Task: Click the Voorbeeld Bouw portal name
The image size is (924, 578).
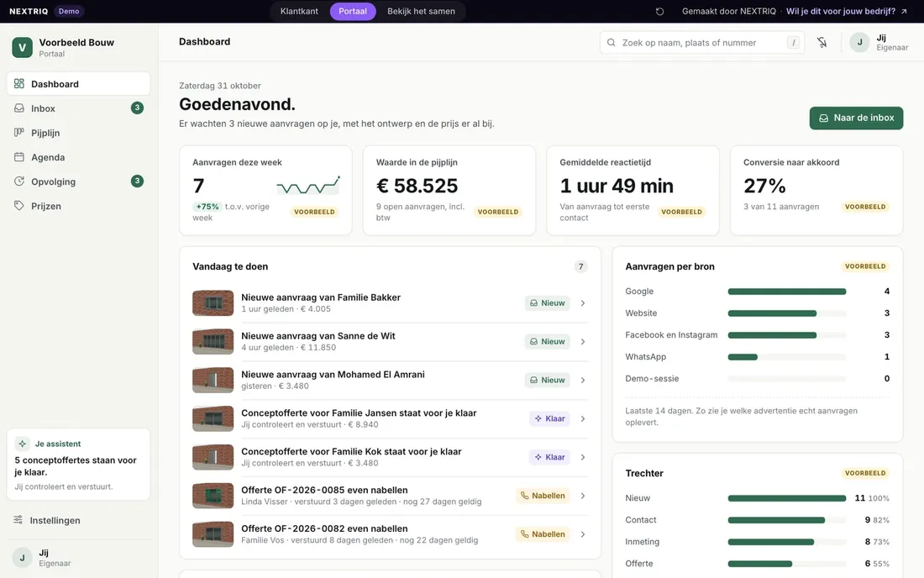Action: click(x=76, y=42)
